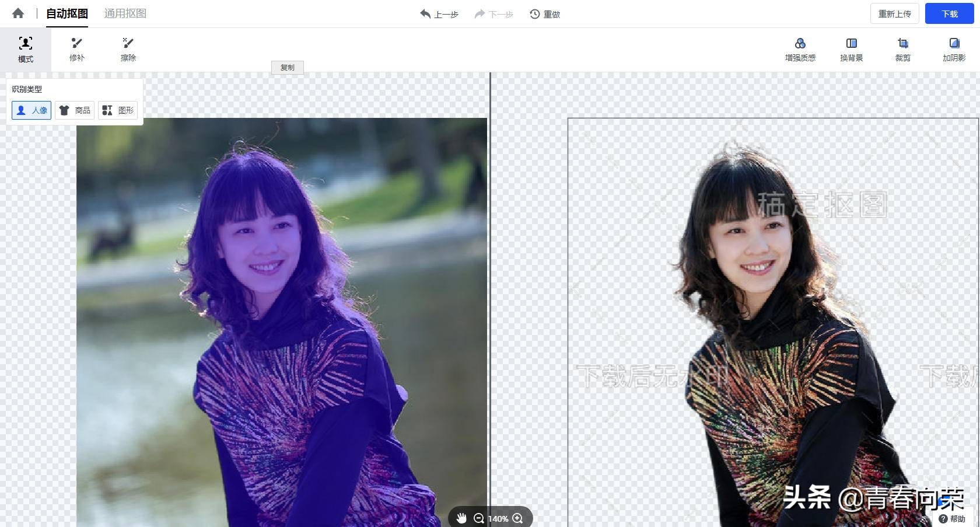Click the zoom in magnifier icon
Screen dimensions: 980x527
(x=517, y=518)
